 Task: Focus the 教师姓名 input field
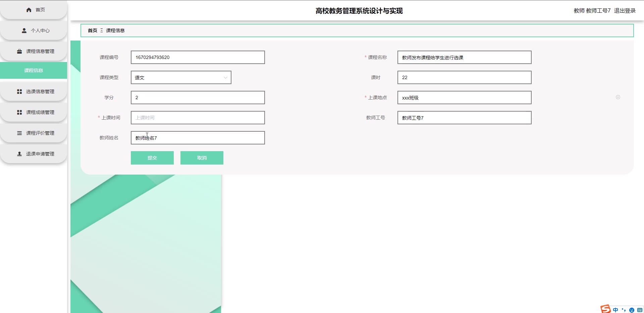point(198,138)
